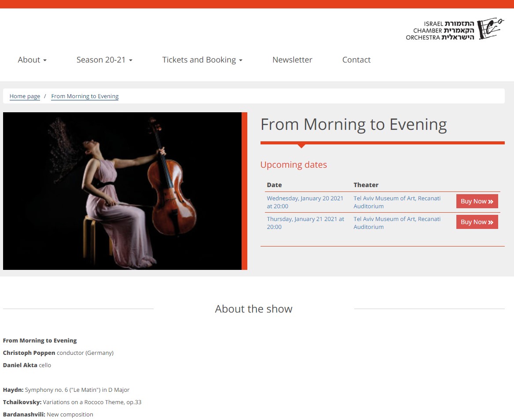Click the cellist concert photo

122,191
